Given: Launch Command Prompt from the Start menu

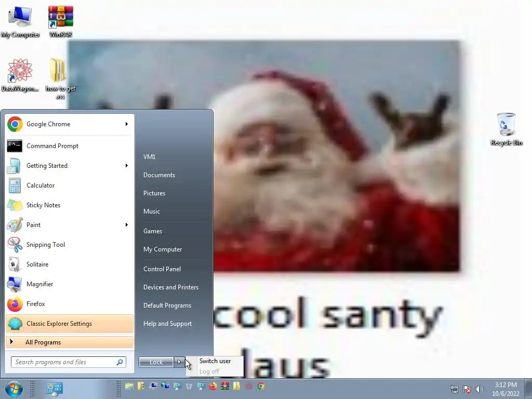Looking at the screenshot, I should click(x=70, y=146).
